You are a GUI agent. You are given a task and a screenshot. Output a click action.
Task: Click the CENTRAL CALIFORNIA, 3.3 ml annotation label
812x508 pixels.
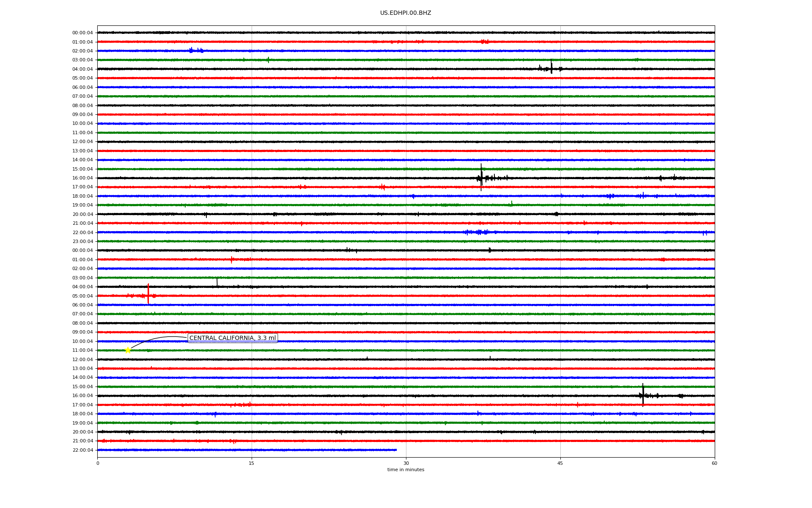(x=232, y=338)
